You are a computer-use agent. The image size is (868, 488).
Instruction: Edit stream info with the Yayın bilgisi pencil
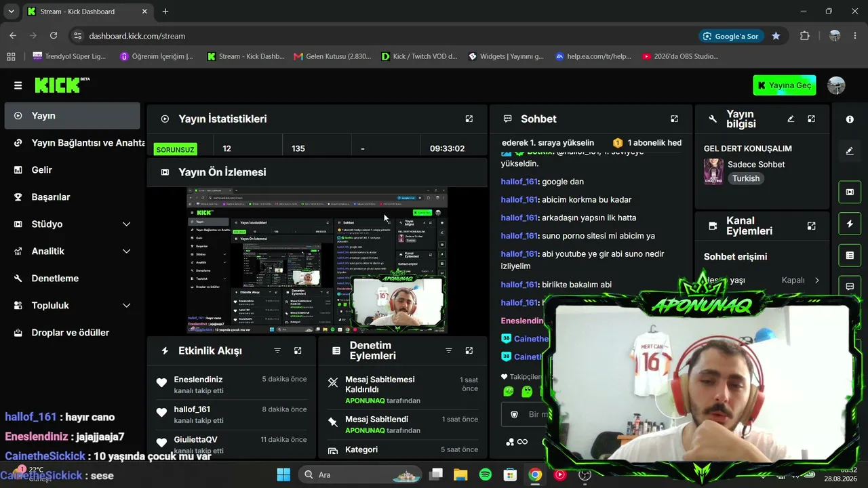pyautogui.click(x=791, y=119)
